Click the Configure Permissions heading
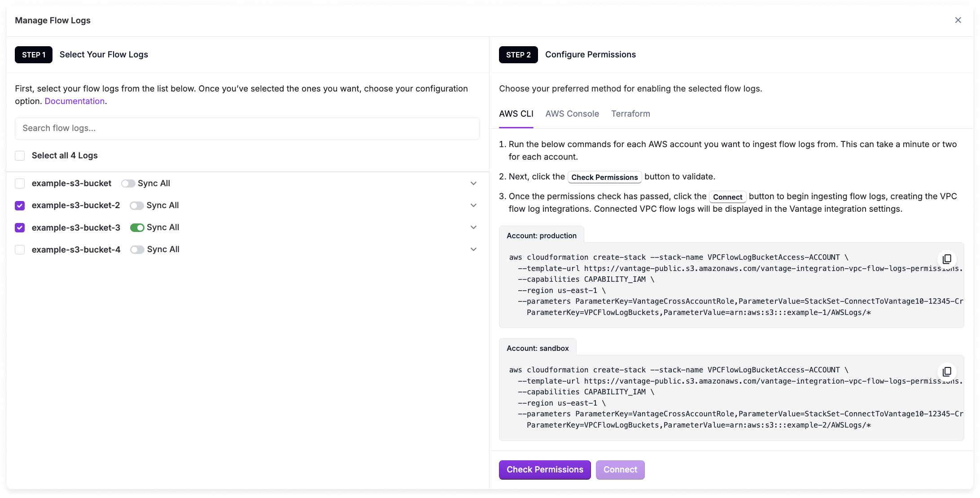Viewport: 980px width, 498px height. tap(591, 55)
